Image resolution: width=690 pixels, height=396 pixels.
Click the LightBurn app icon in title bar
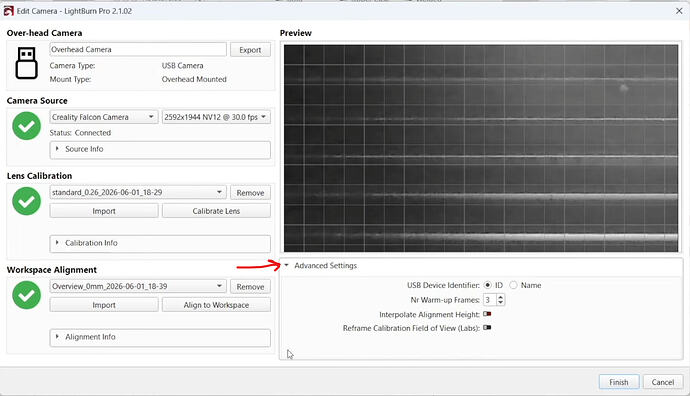(x=8, y=11)
